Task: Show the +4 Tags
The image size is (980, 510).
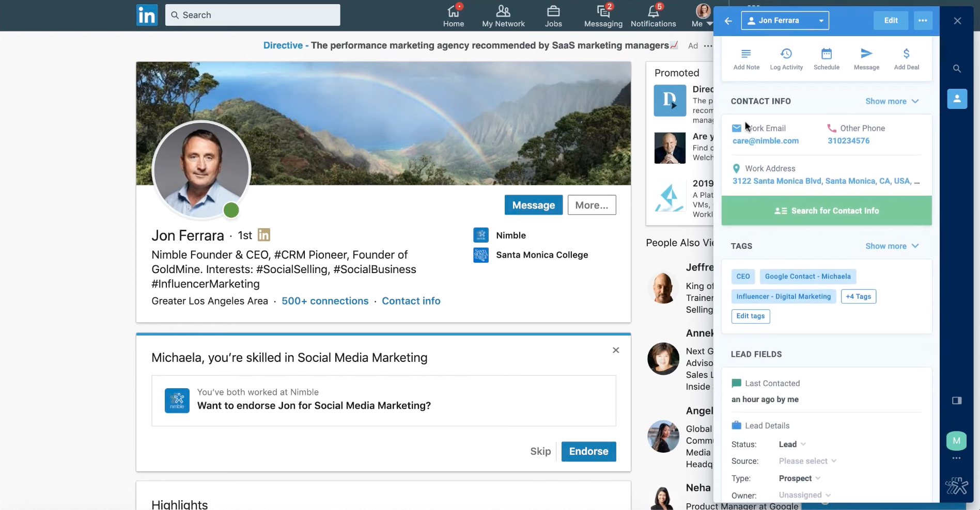Action: [x=858, y=297]
